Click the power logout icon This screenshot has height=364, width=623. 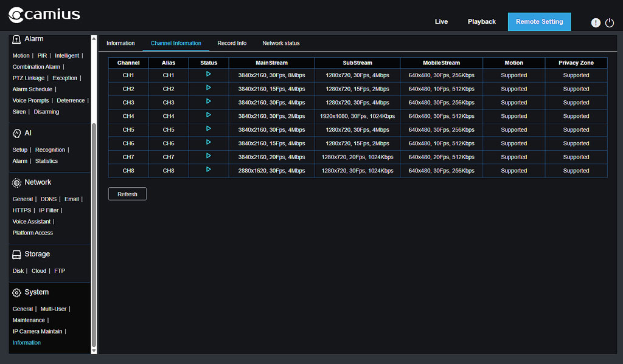coord(610,22)
